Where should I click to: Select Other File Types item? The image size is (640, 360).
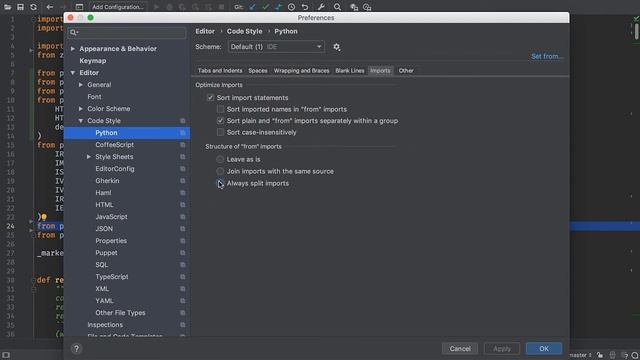pos(120,313)
